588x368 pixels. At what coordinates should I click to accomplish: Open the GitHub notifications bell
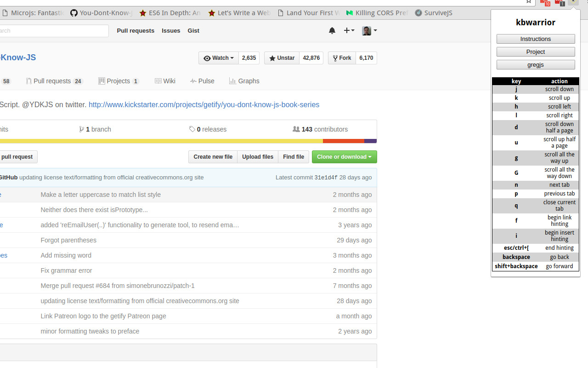coord(332,31)
